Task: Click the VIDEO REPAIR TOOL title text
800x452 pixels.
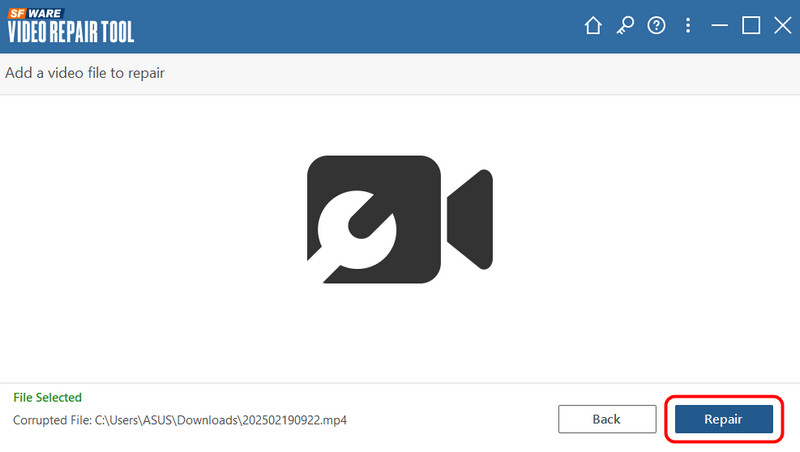Action: pos(70,32)
